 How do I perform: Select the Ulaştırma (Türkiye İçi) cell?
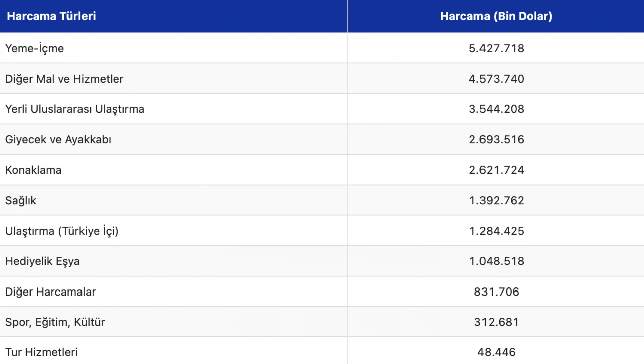(x=61, y=231)
